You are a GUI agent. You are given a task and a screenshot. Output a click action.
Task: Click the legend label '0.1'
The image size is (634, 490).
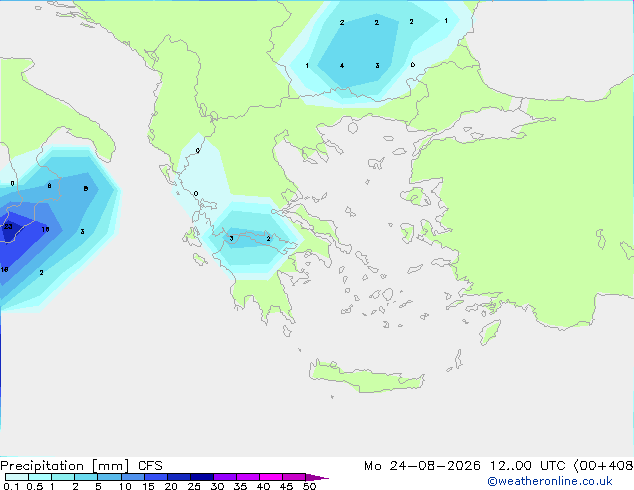point(11,486)
